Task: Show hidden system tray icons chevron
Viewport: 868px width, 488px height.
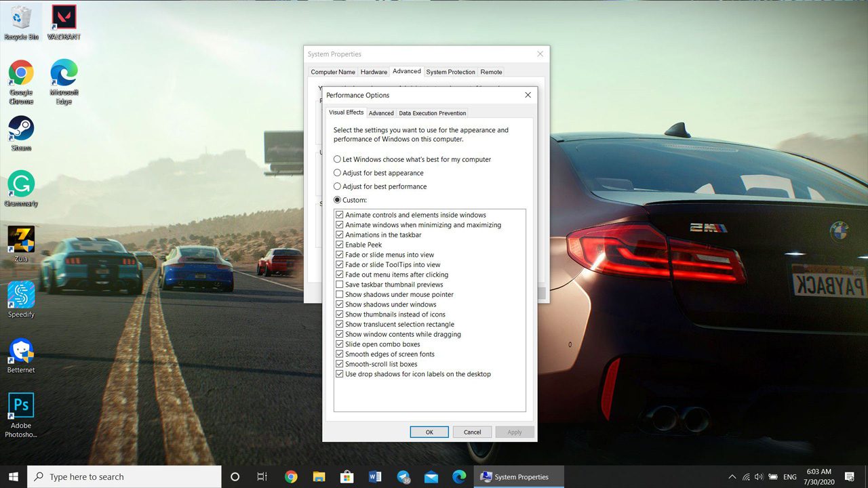Action: (732, 477)
